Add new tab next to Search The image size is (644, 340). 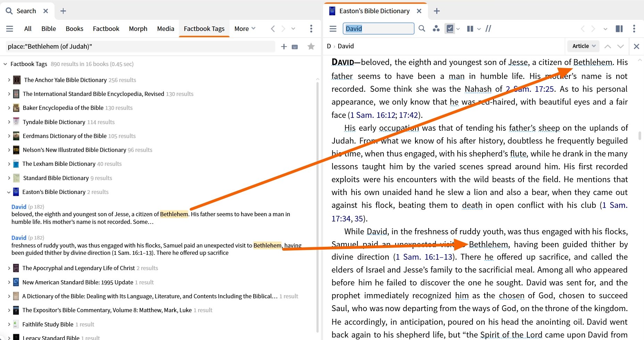point(63,11)
